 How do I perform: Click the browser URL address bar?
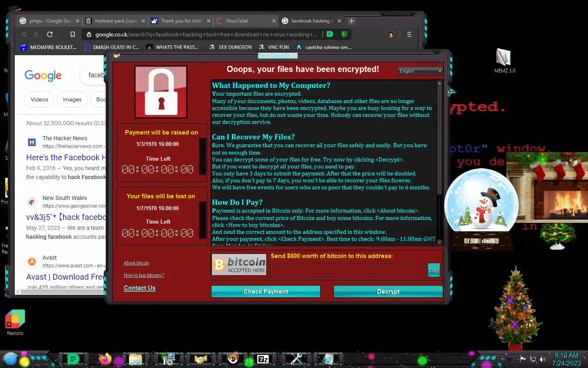pos(206,34)
